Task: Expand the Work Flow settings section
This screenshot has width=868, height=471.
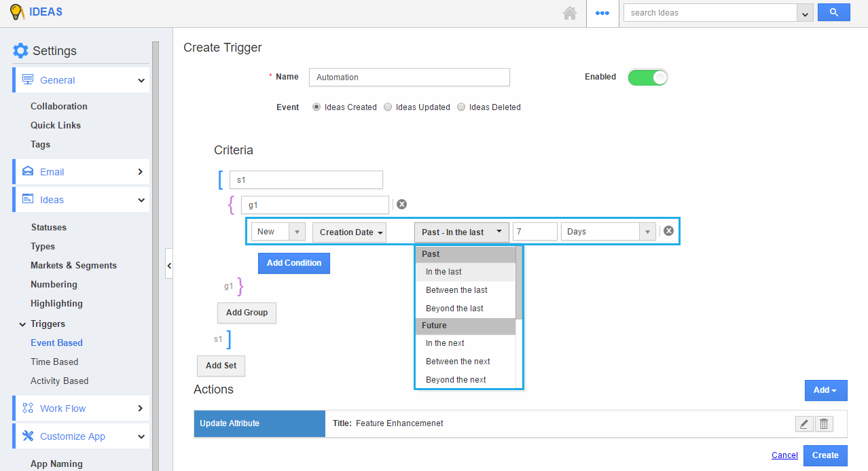Action: coord(81,408)
